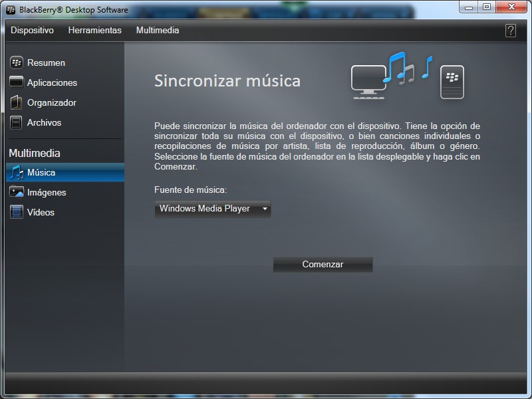Minimize the BlackBerry Desktop Software window

coord(469,7)
